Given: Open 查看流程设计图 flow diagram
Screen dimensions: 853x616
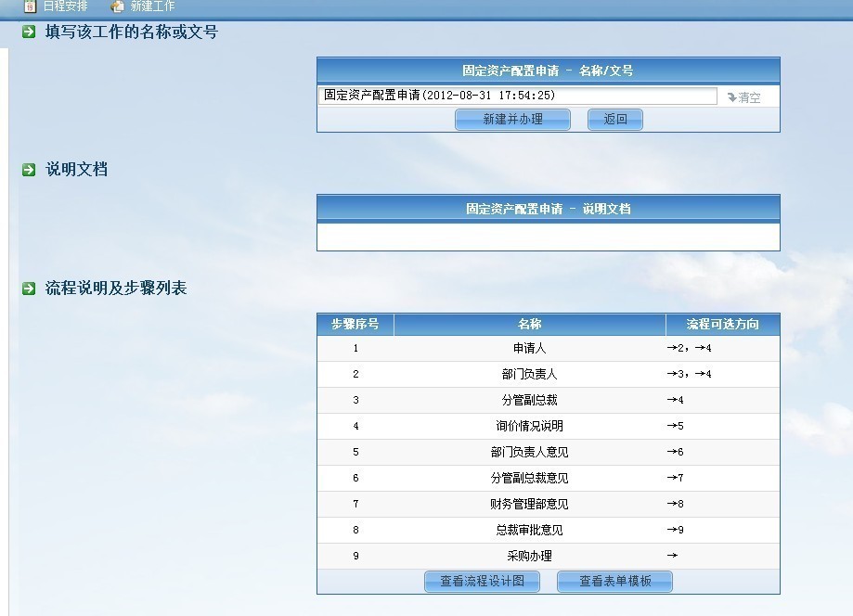Looking at the screenshot, I should [x=482, y=582].
